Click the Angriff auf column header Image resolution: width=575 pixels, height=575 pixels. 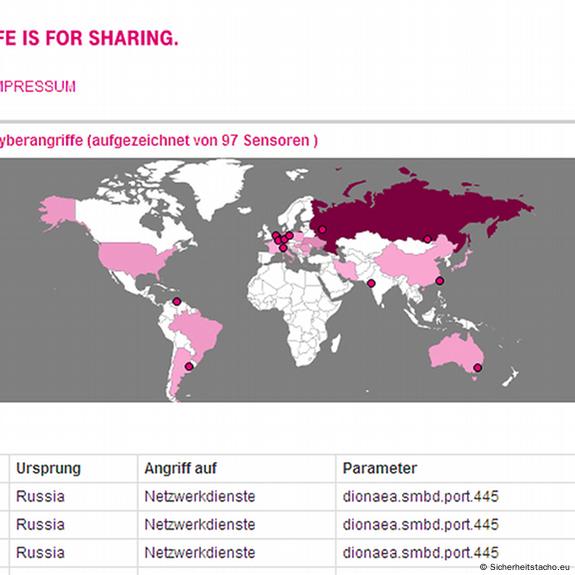(180, 468)
